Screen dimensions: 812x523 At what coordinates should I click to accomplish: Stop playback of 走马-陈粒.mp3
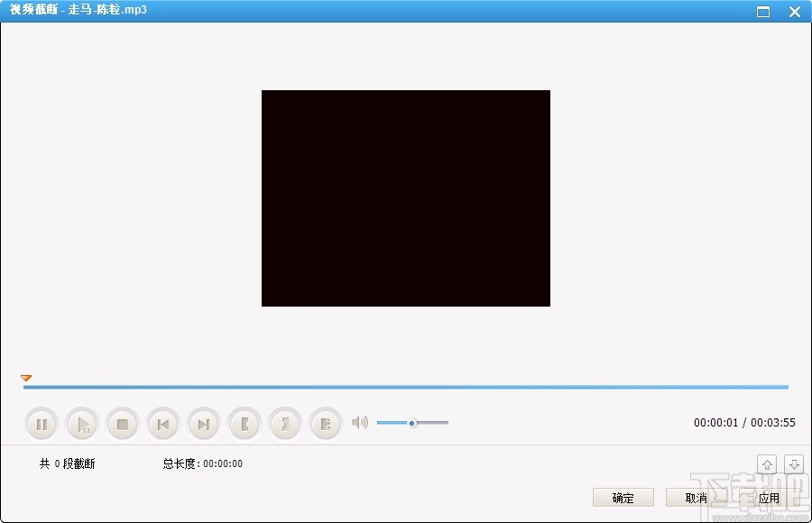pyautogui.click(x=123, y=423)
